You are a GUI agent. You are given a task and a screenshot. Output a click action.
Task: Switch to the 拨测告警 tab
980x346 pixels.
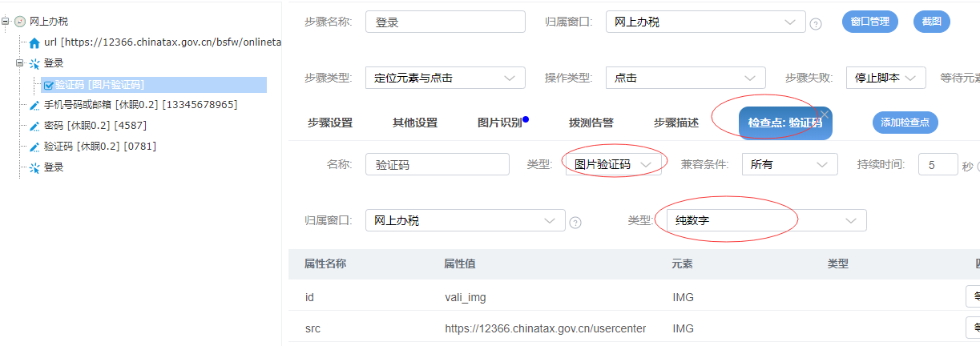591,123
